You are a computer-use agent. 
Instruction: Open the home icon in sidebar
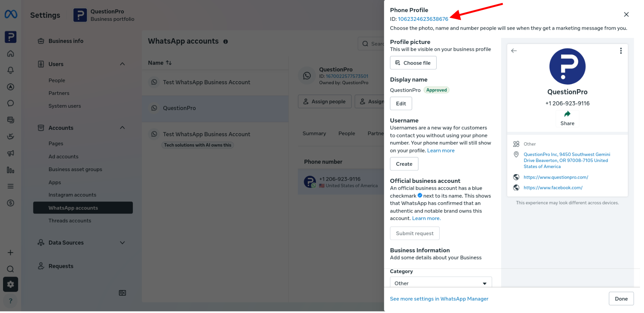point(11,53)
